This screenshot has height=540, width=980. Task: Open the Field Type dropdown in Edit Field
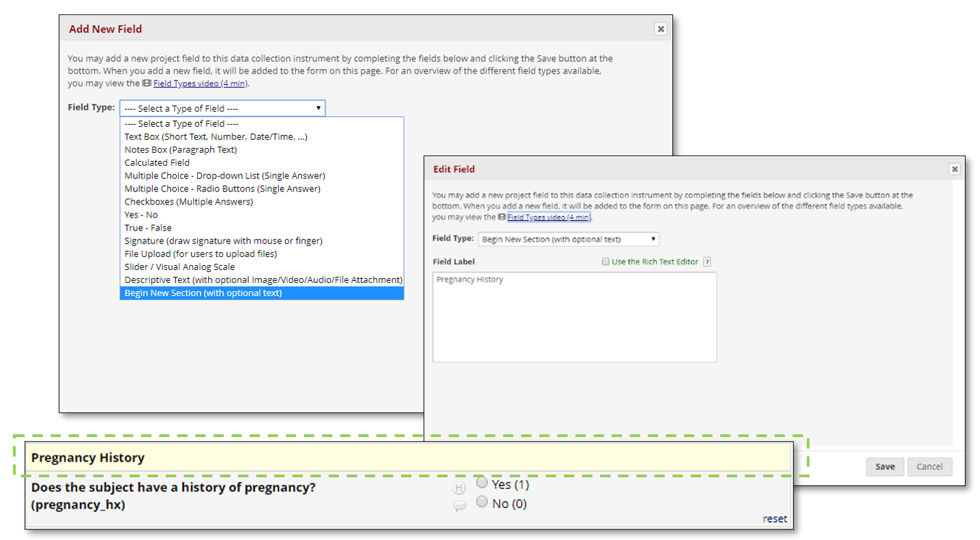tap(569, 239)
